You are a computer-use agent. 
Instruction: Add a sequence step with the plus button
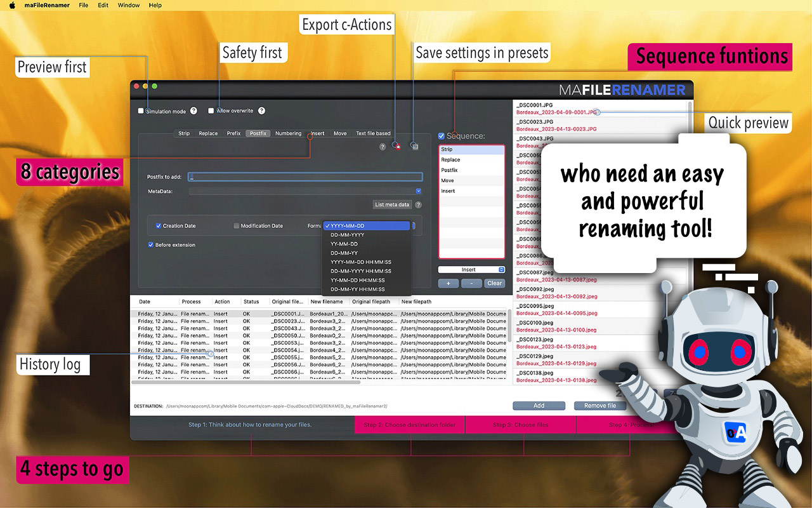pos(449,283)
